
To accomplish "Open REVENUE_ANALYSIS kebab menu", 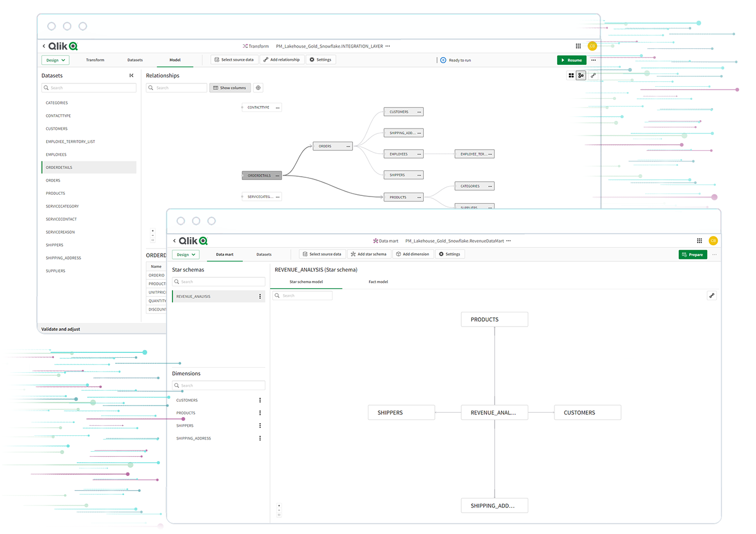I will 260,296.
